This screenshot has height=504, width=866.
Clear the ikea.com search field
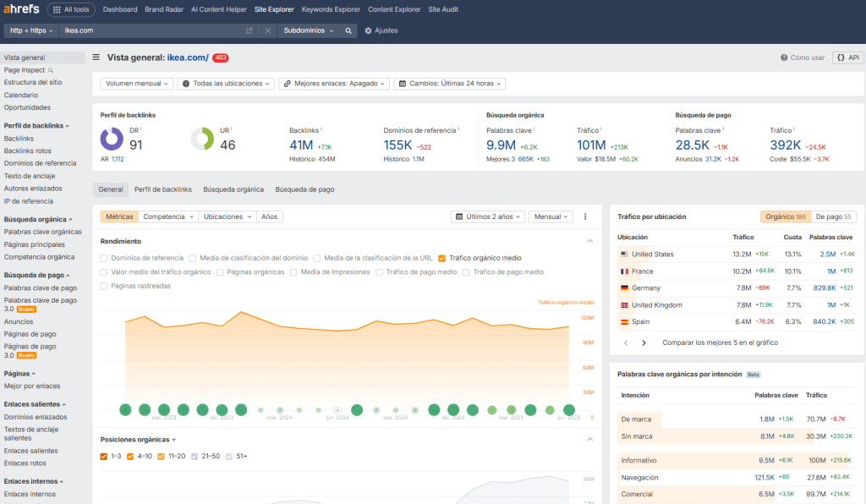click(x=268, y=30)
